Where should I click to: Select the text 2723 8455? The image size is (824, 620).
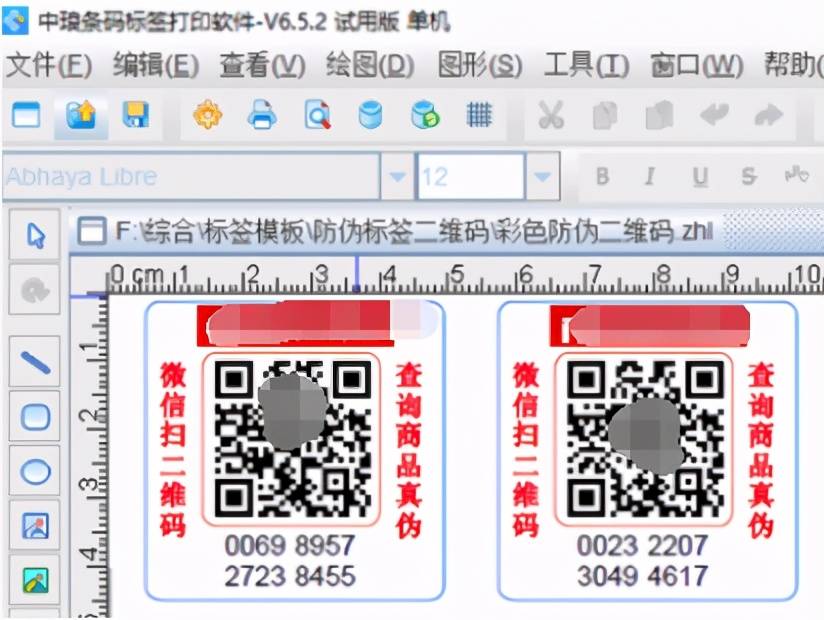(x=290, y=576)
